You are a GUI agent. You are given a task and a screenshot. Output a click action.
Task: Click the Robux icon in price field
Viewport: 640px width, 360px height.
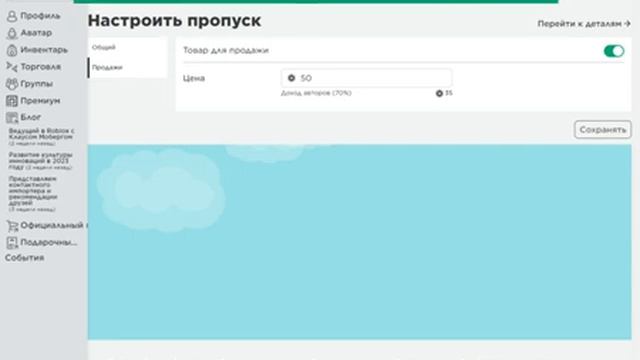(291, 78)
